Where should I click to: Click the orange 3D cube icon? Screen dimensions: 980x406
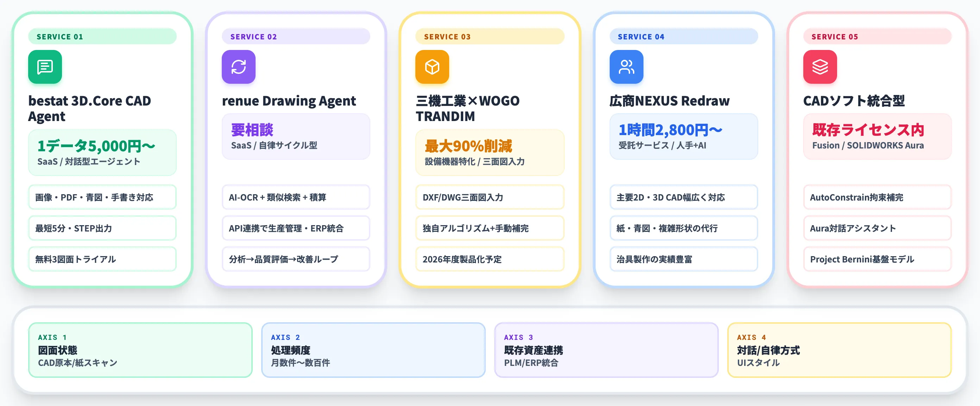[x=432, y=67]
